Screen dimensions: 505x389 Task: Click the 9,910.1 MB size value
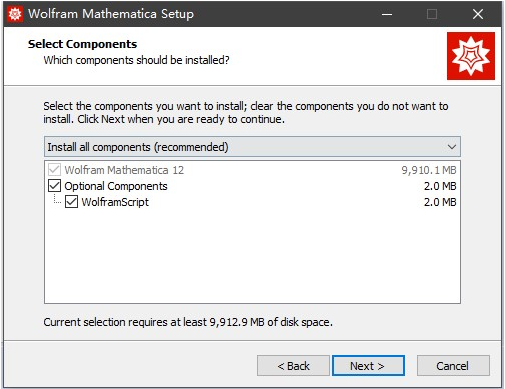pyautogui.click(x=429, y=170)
